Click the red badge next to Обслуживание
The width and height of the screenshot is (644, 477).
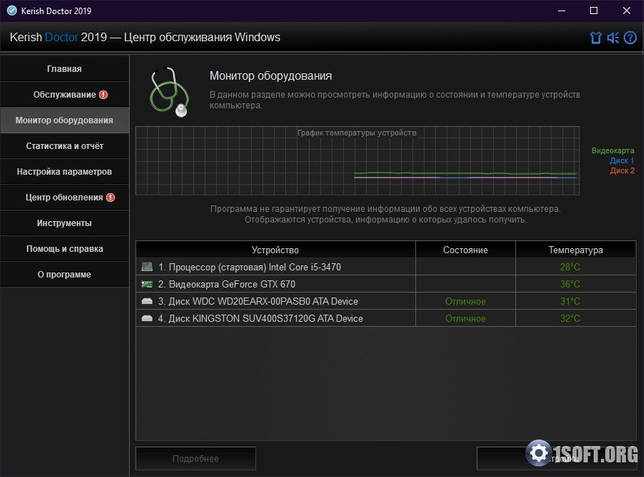click(x=104, y=94)
